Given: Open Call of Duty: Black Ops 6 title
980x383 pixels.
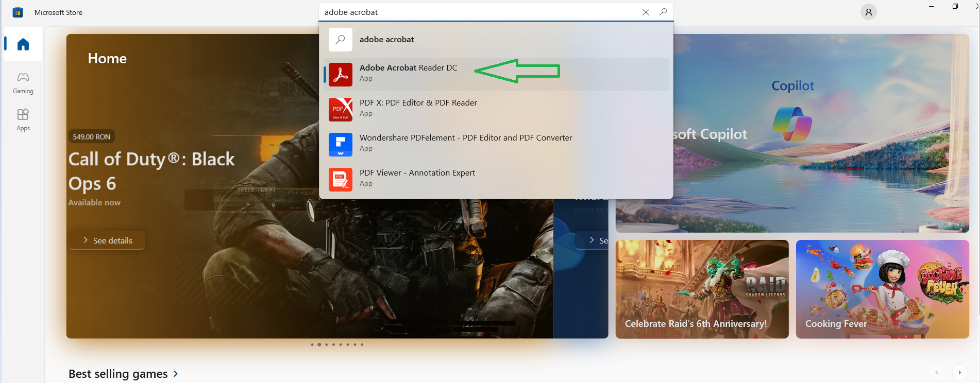Looking at the screenshot, I should pos(151,171).
